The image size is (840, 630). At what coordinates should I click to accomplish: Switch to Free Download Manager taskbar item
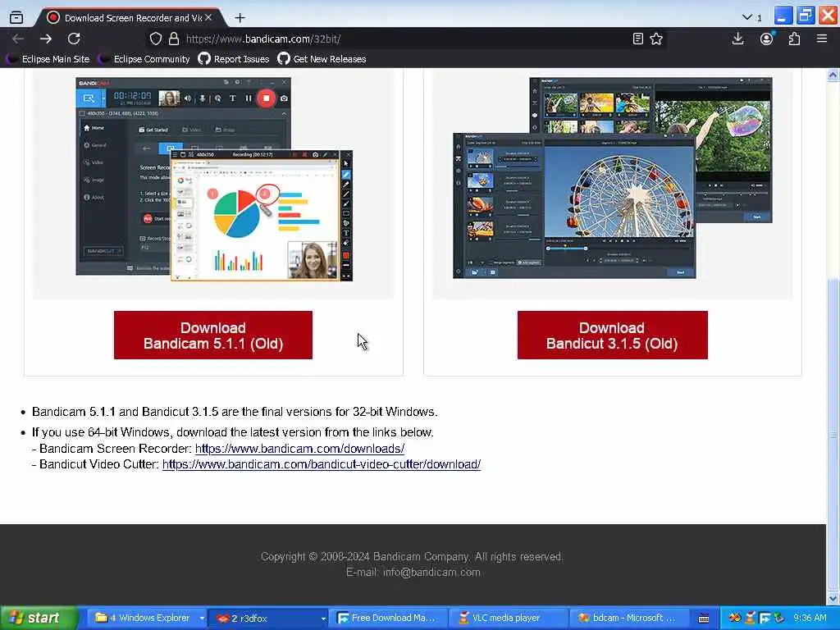coord(387,619)
